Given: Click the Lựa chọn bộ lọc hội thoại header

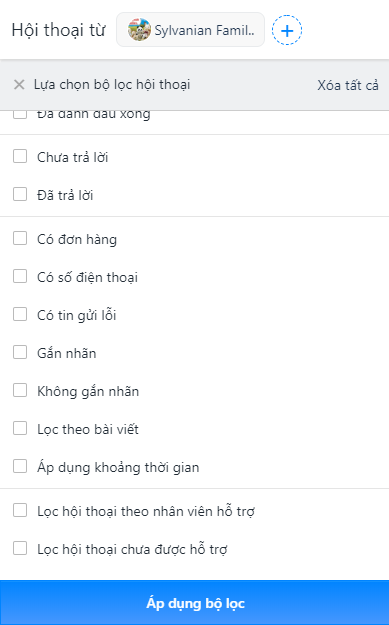Looking at the screenshot, I should pos(112,85).
